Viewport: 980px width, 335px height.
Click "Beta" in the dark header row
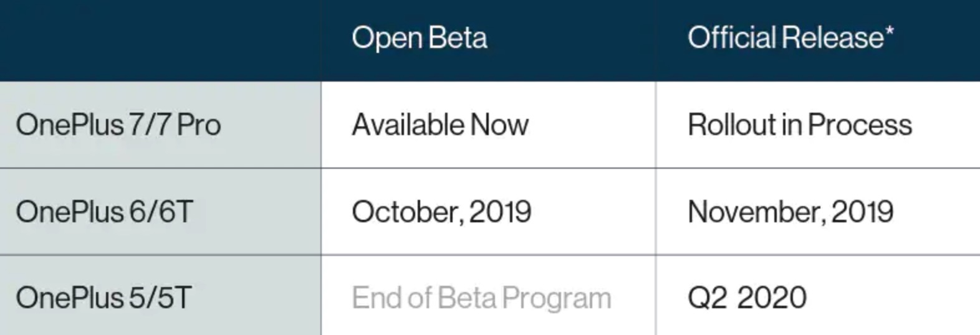[x=458, y=37]
